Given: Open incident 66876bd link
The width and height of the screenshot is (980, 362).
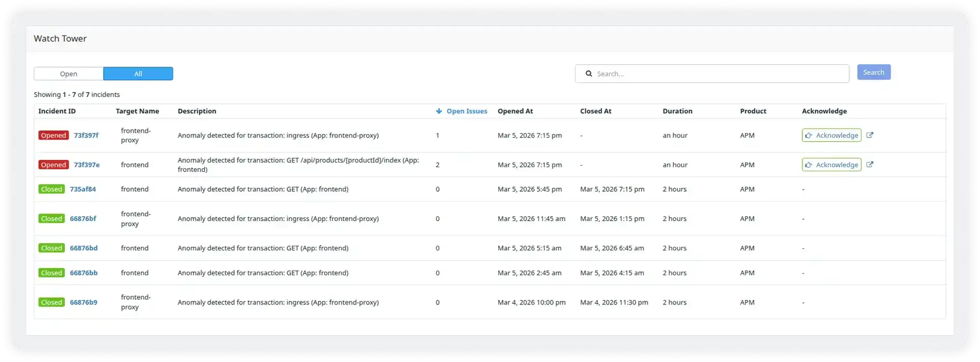Looking at the screenshot, I should tap(83, 248).
